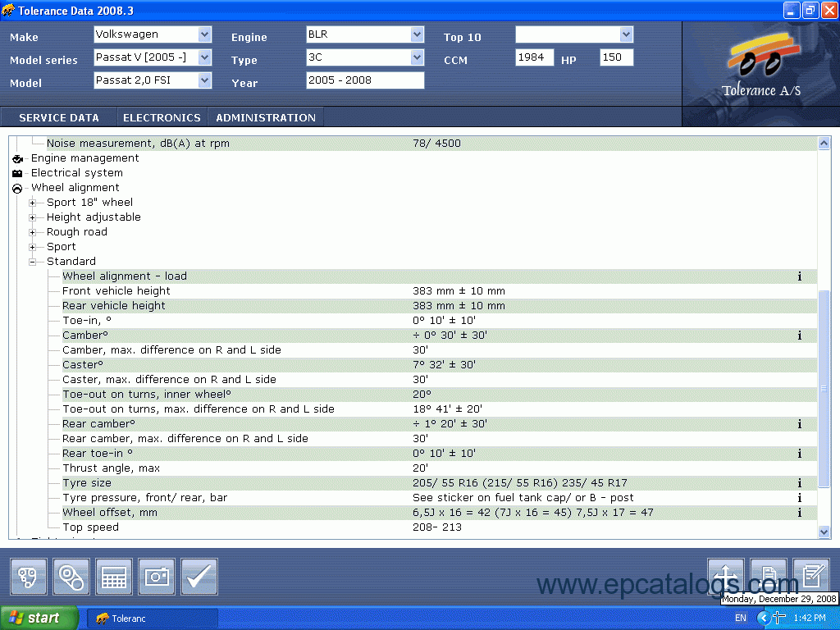Viewport: 840px width, 630px height.
Task: Click the EN language indicator
Action: [741, 619]
